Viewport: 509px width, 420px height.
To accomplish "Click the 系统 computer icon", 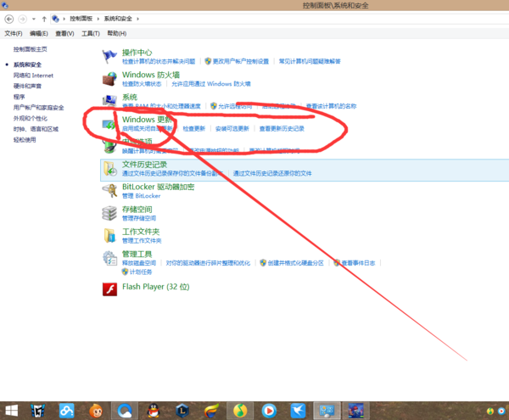I will point(109,101).
